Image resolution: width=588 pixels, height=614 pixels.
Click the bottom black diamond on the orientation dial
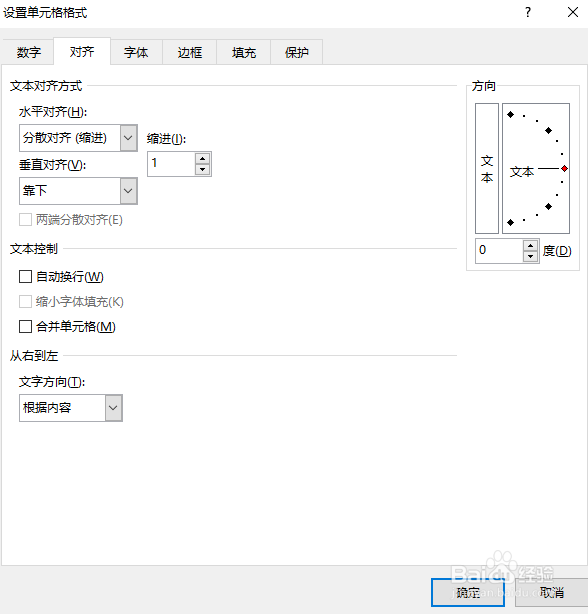[510, 222]
